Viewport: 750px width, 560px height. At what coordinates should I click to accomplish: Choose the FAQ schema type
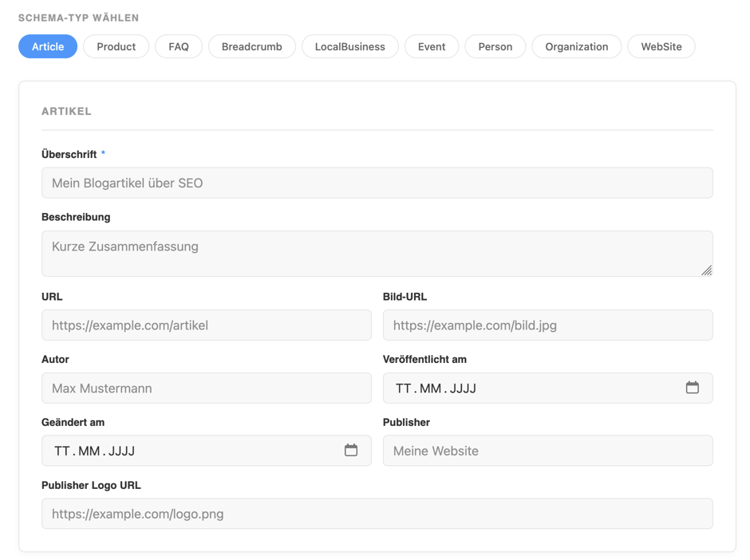[179, 46]
